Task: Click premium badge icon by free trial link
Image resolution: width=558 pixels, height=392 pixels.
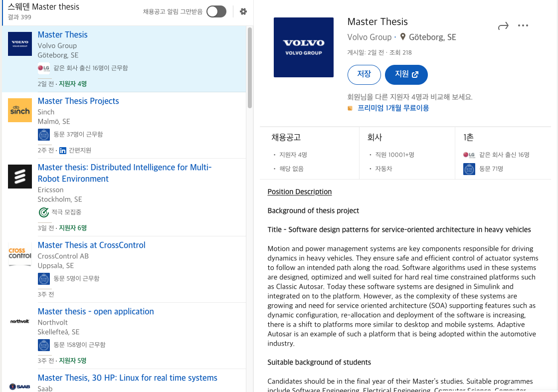Action: pyautogui.click(x=350, y=108)
